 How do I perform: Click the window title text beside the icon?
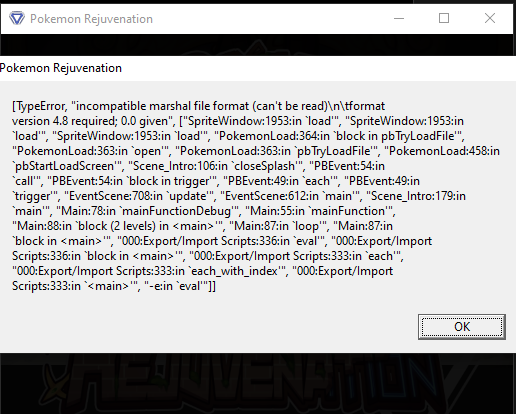(x=91, y=19)
